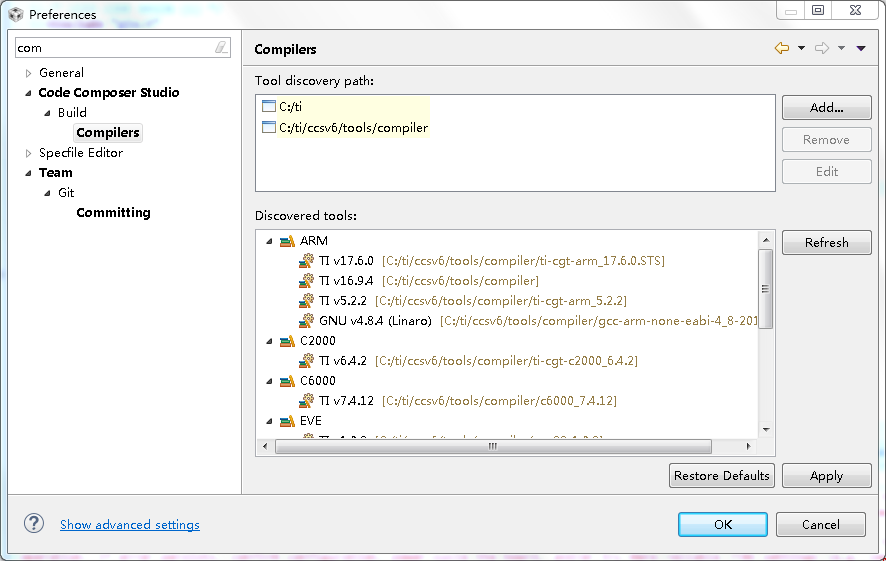Click the icon beside TI v6.4.2
Image resolution: width=886 pixels, height=561 pixels.
click(x=307, y=361)
